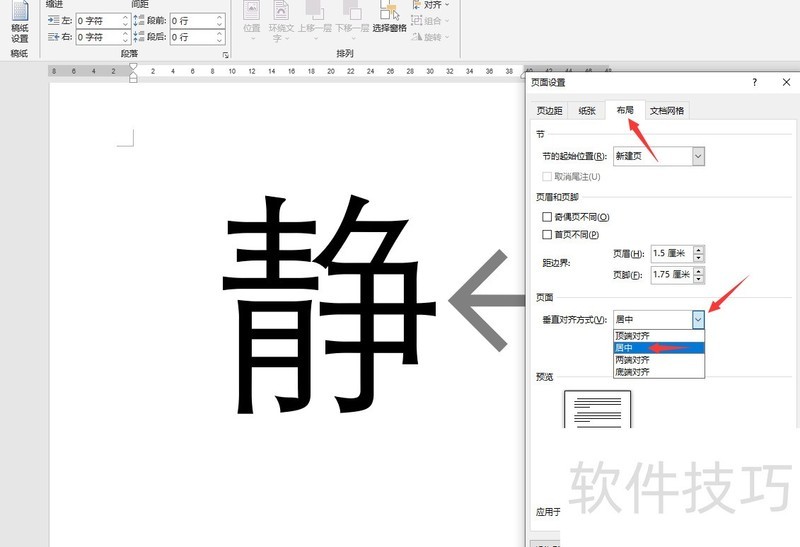
Task: Switch to the 页边距 tab
Action: (549, 111)
